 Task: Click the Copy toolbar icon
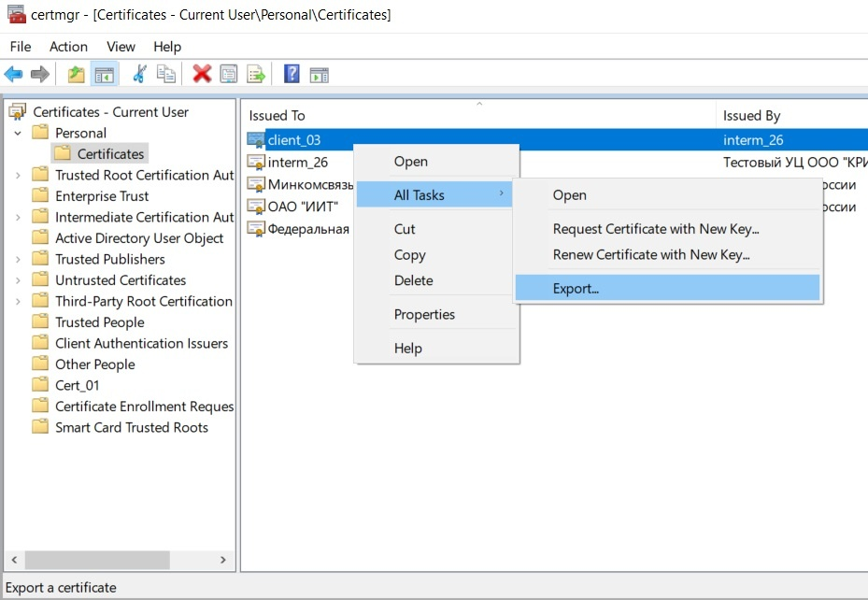(166, 74)
